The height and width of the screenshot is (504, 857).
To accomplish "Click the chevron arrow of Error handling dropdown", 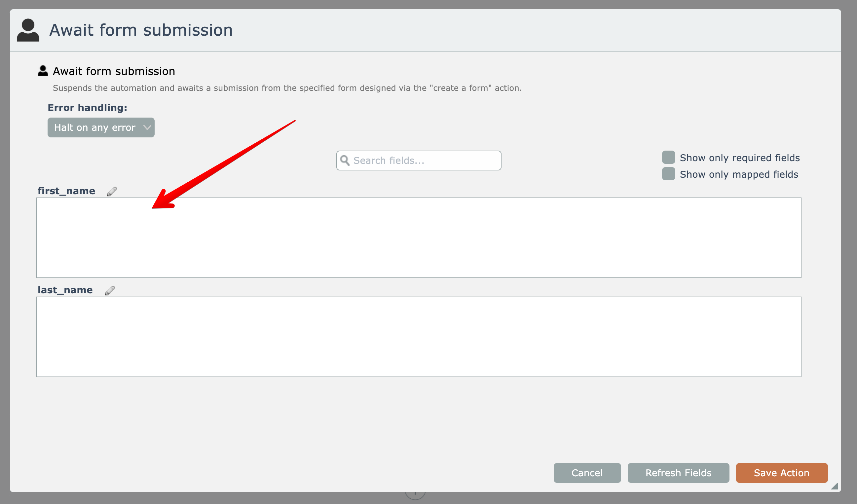I will [x=147, y=127].
